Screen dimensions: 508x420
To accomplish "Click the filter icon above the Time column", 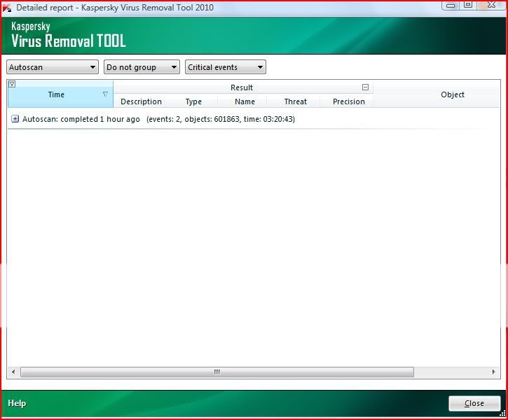I will click(12, 84).
